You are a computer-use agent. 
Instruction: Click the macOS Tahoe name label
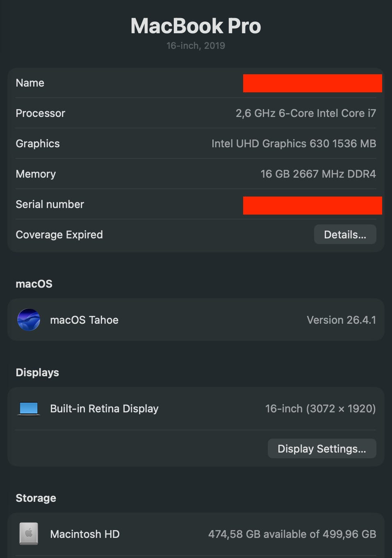(x=84, y=320)
